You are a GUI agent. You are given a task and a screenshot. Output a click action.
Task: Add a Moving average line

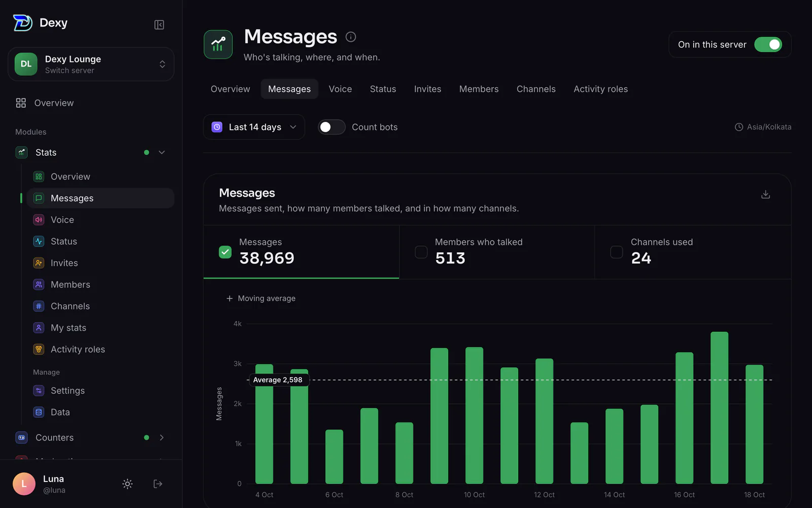point(261,298)
